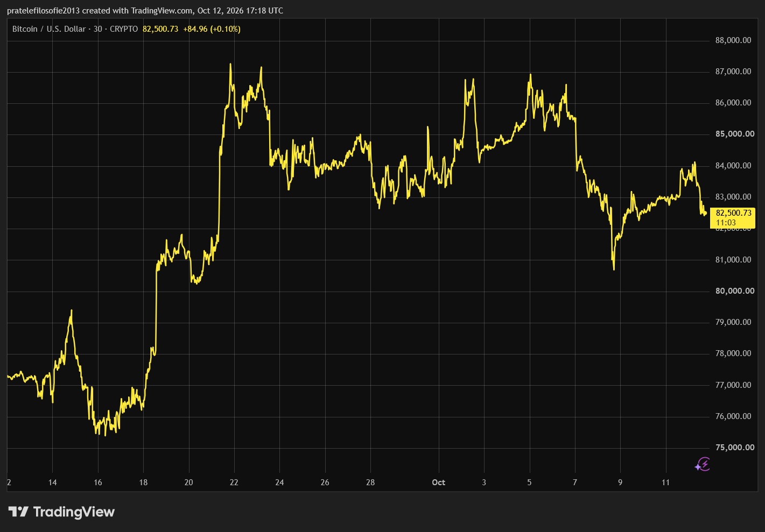This screenshot has height=532, width=765.
Task: Click the 24 date label on time axis
Action: click(279, 483)
